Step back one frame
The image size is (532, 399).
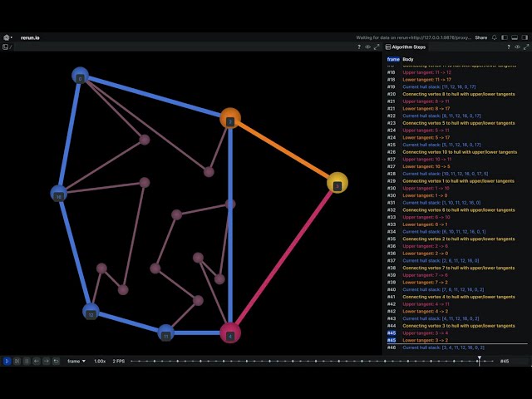tap(37, 362)
